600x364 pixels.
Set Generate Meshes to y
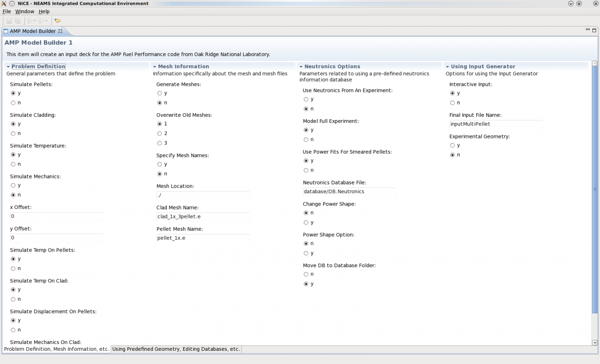point(160,93)
